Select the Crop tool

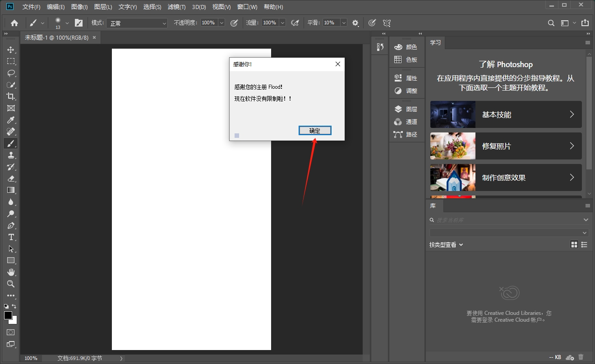click(x=11, y=96)
